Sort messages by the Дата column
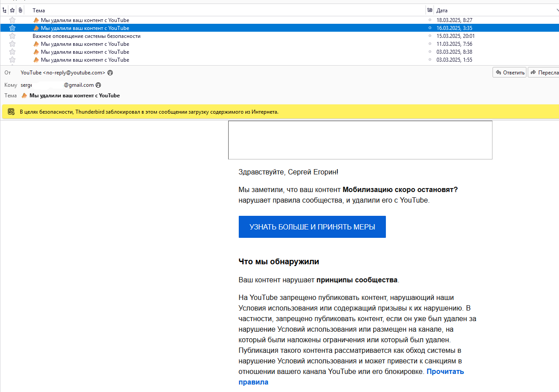Screen dimensions: 559x392 [441, 10]
